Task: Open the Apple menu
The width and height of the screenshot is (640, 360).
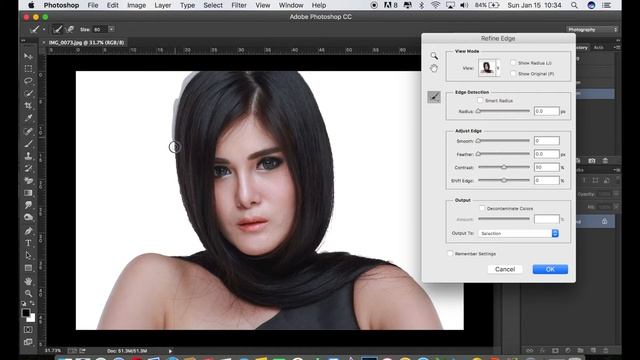Action: point(31,5)
